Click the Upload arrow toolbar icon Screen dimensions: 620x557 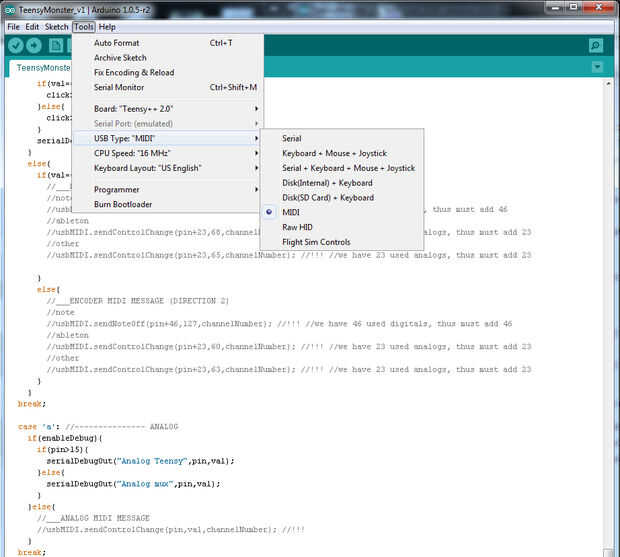[34, 46]
